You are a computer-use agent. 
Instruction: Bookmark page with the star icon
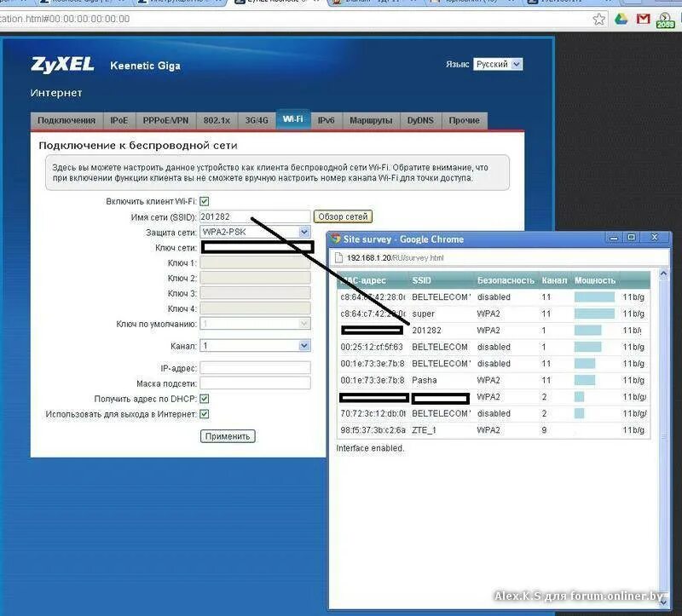[x=599, y=19]
